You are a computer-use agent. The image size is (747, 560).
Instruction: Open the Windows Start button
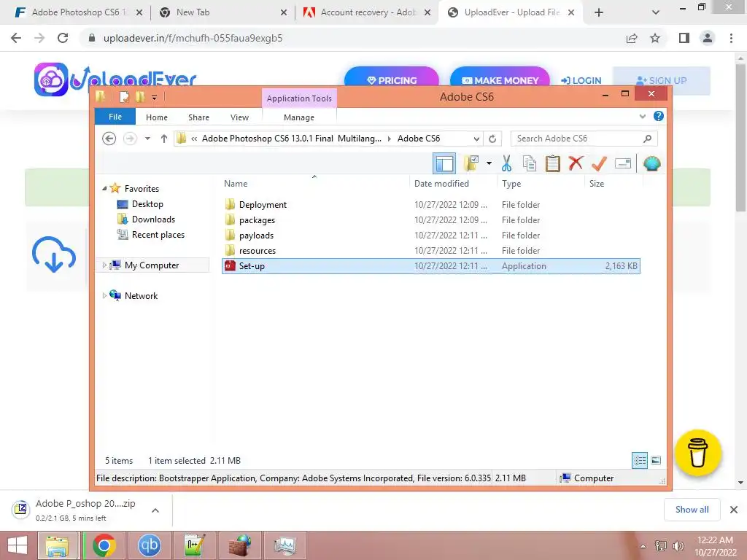18,545
